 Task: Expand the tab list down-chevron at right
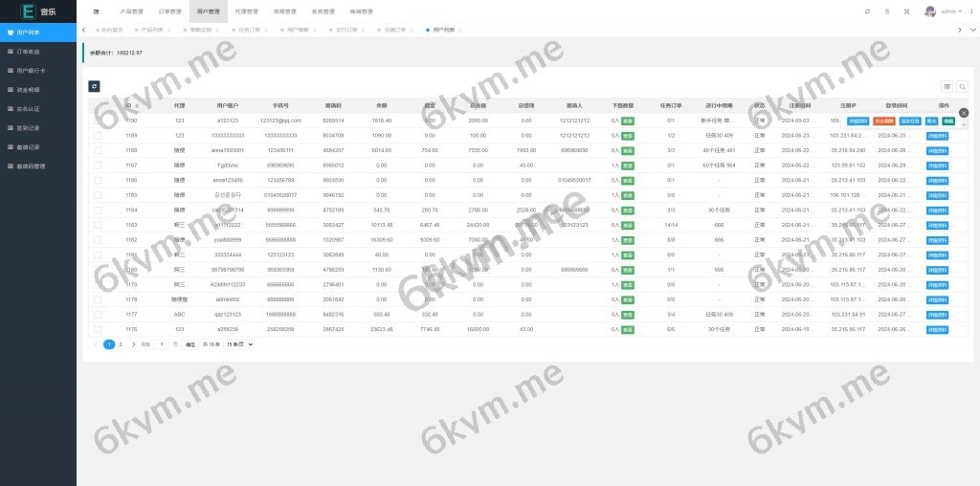point(972,30)
